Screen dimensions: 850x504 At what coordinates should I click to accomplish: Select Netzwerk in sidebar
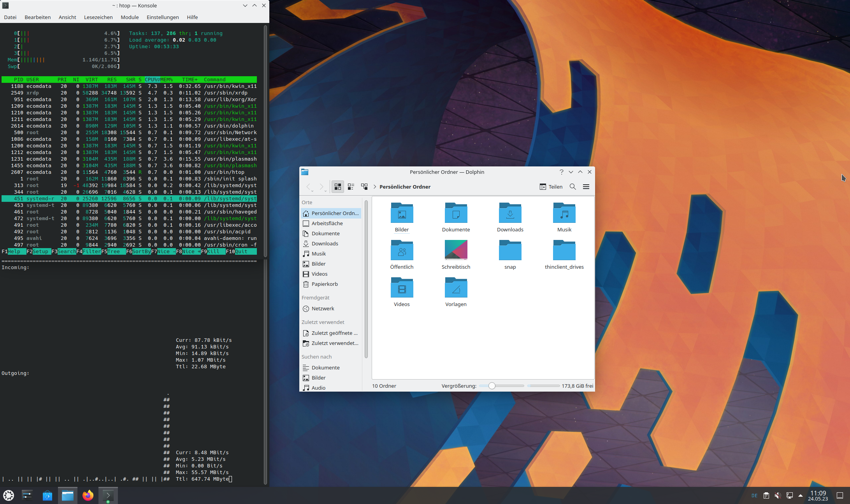click(323, 308)
